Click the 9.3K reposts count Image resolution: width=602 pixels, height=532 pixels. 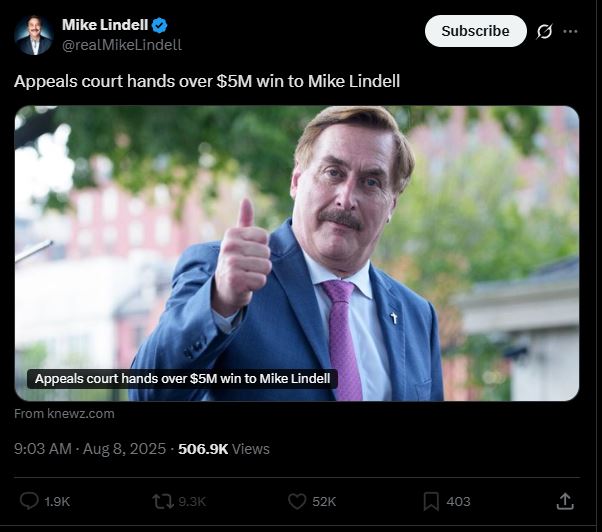point(192,501)
